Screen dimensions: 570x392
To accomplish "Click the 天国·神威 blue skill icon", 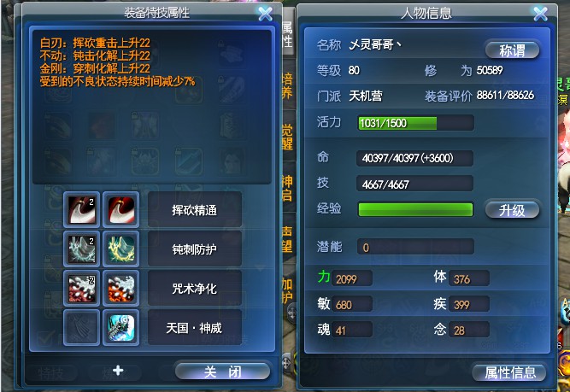I will coord(121,328).
